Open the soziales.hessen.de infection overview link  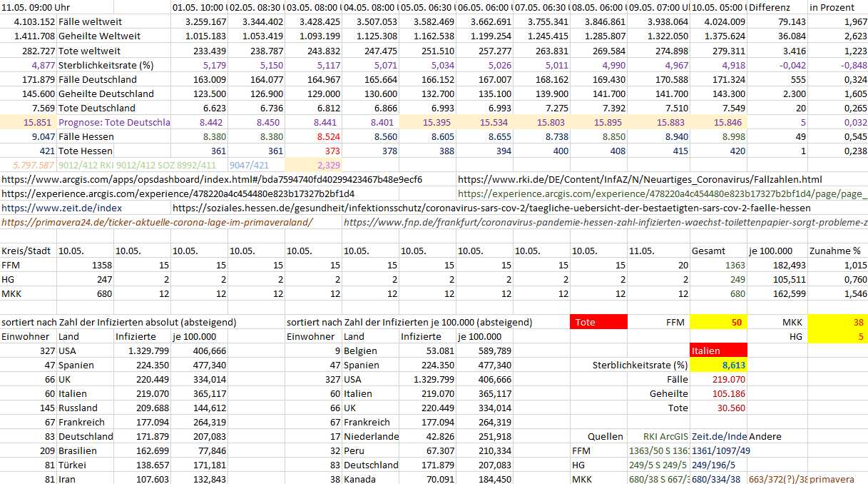tap(491, 208)
